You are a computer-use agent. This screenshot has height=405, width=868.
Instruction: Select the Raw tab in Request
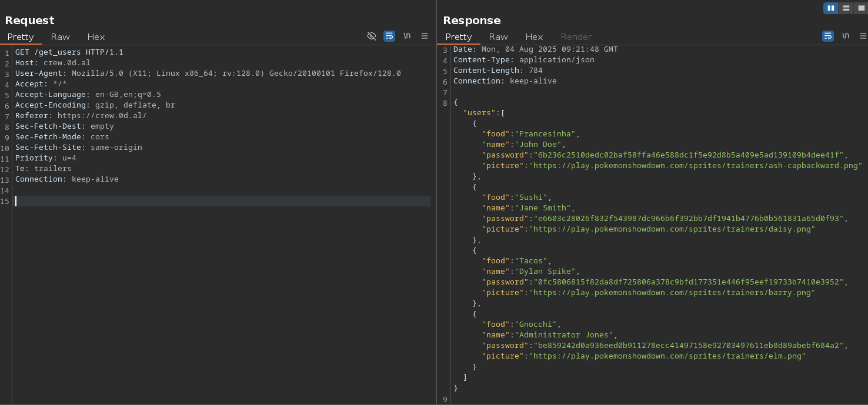click(60, 36)
